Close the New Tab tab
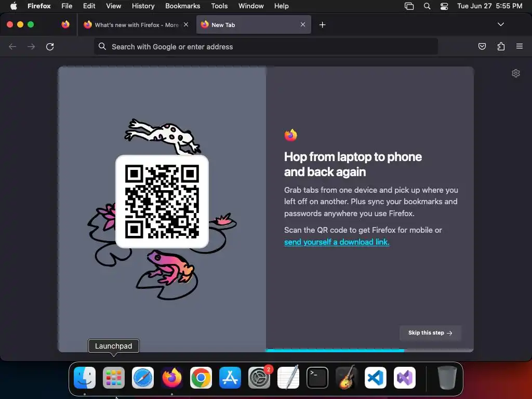Screen dimensions: 532x399 [x=303, y=24]
